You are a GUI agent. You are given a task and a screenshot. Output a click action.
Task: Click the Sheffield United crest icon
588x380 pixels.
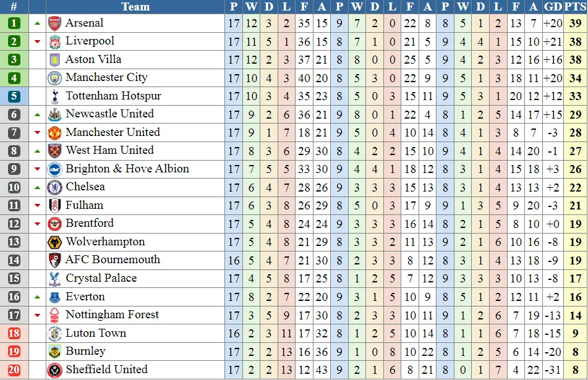tap(55, 369)
